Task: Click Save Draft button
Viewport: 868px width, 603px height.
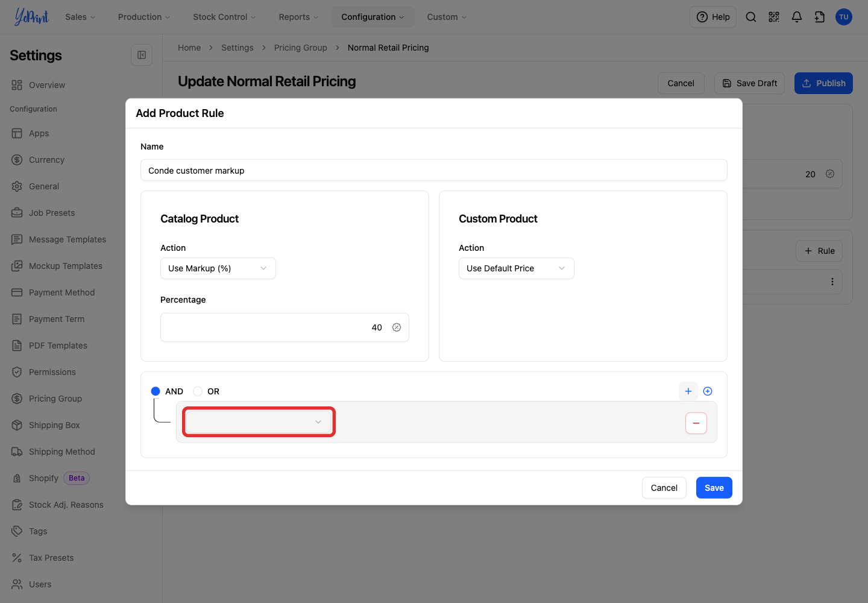Action: [749, 83]
